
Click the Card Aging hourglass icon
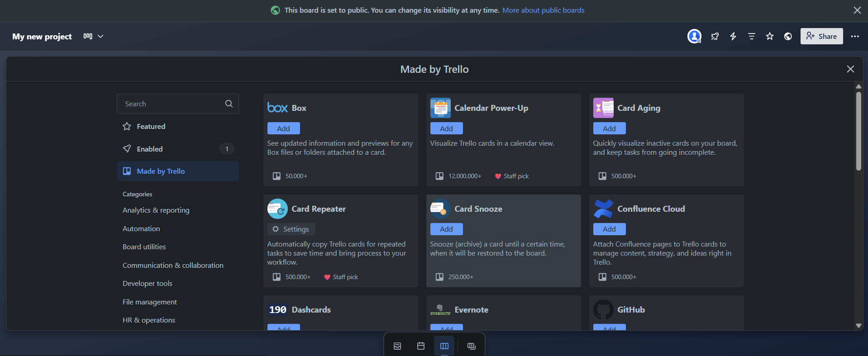[603, 108]
